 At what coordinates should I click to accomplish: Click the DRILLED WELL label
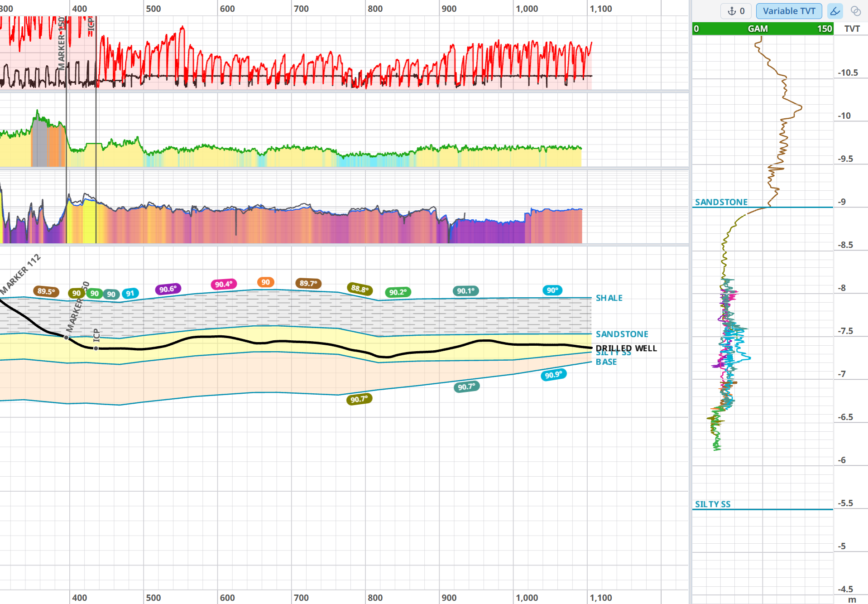pyautogui.click(x=626, y=348)
